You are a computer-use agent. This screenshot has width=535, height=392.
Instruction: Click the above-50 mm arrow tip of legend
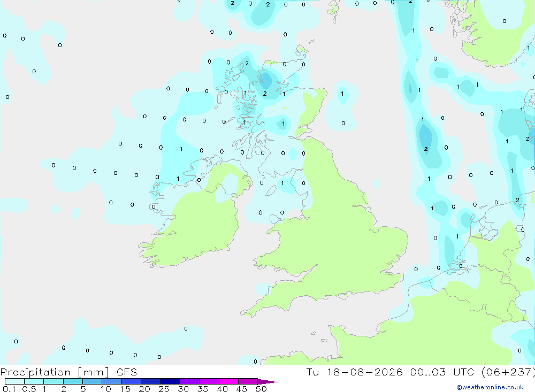click(x=267, y=381)
